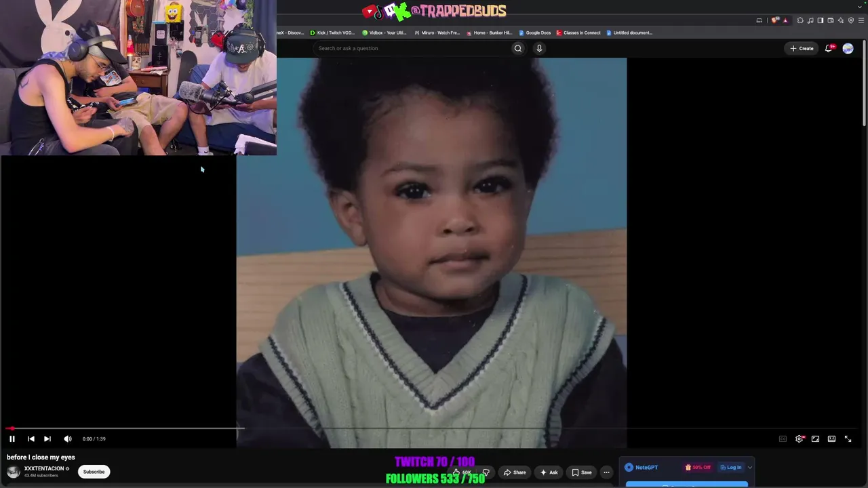
Task: Toggle theater mode in the player
Action: click(x=831, y=439)
